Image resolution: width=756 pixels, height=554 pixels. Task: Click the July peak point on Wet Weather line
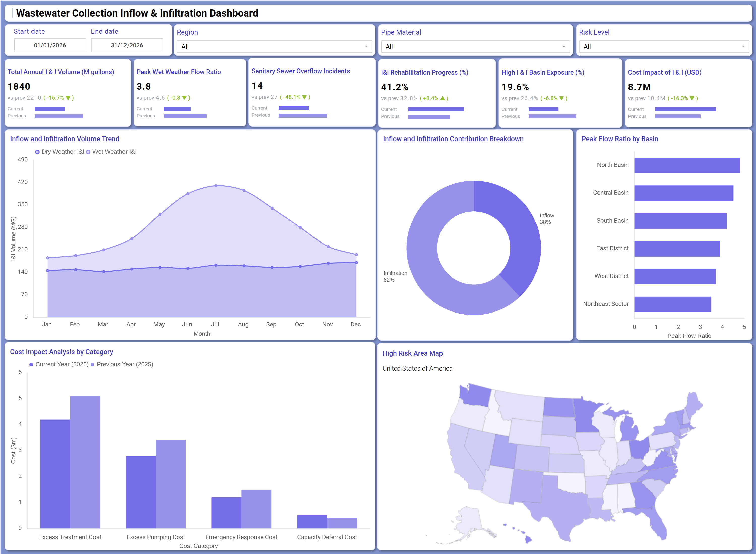[216, 185]
